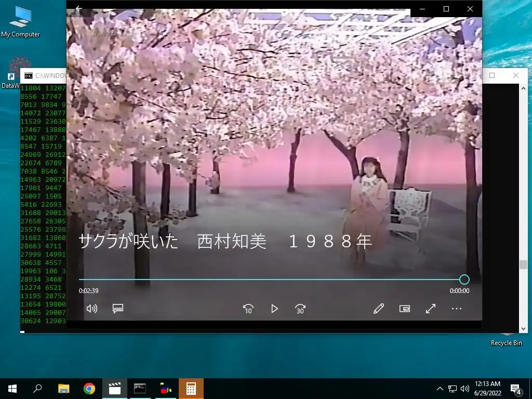Skip forward 30 seconds

[x=300, y=309]
